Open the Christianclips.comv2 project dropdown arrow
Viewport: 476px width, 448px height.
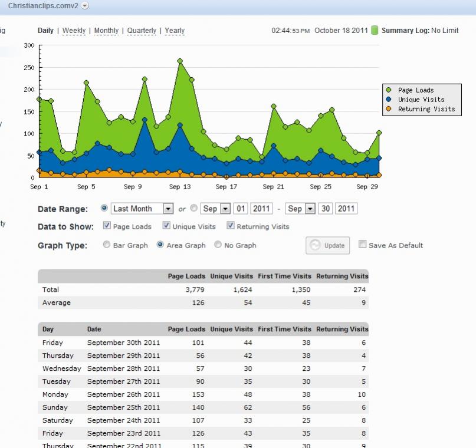click(x=85, y=5)
